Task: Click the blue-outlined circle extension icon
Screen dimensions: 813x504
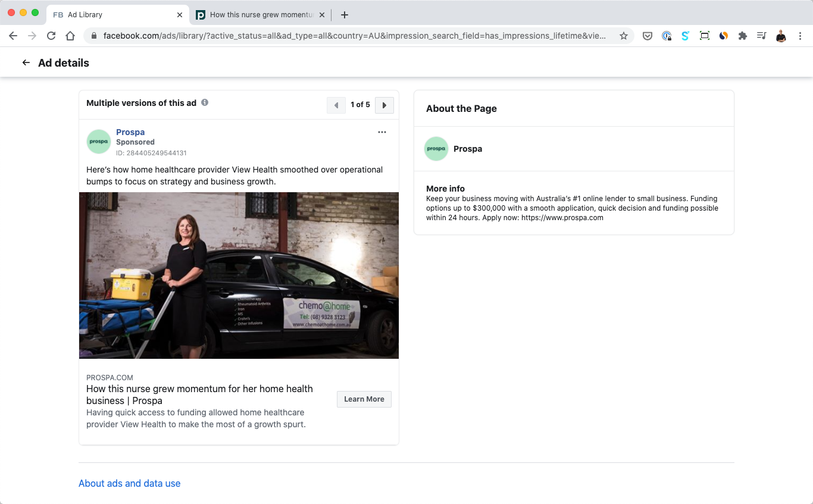Action: [x=667, y=36]
